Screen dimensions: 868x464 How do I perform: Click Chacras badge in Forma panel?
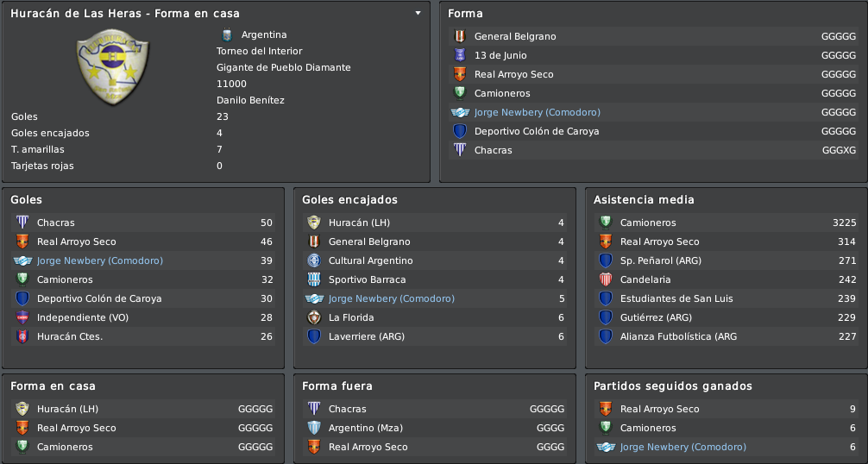460,150
